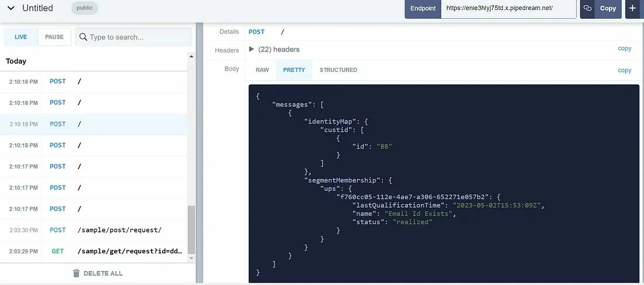Focus the Endpoint URL field
Image resolution: width=644 pixels, height=285 pixels.
click(x=508, y=9)
